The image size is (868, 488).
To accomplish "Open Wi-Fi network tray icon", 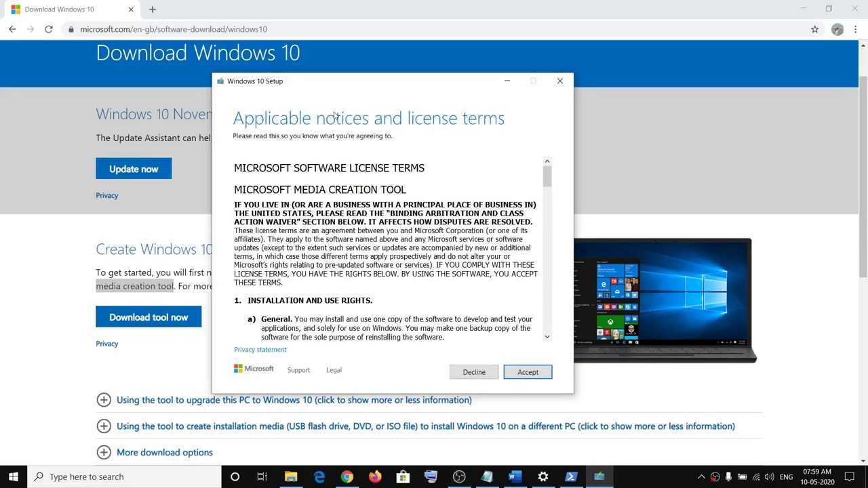I will [756, 476].
